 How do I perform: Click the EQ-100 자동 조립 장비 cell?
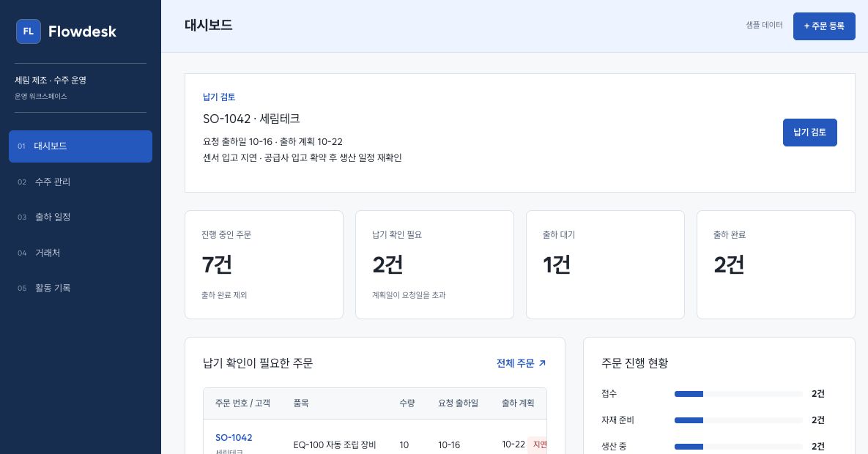334,444
